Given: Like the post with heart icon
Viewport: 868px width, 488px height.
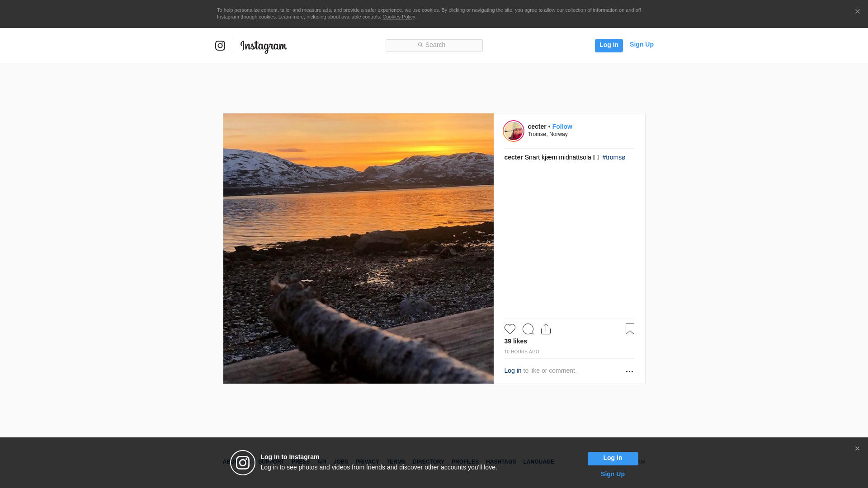Looking at the screenshot, I should 510,329.
